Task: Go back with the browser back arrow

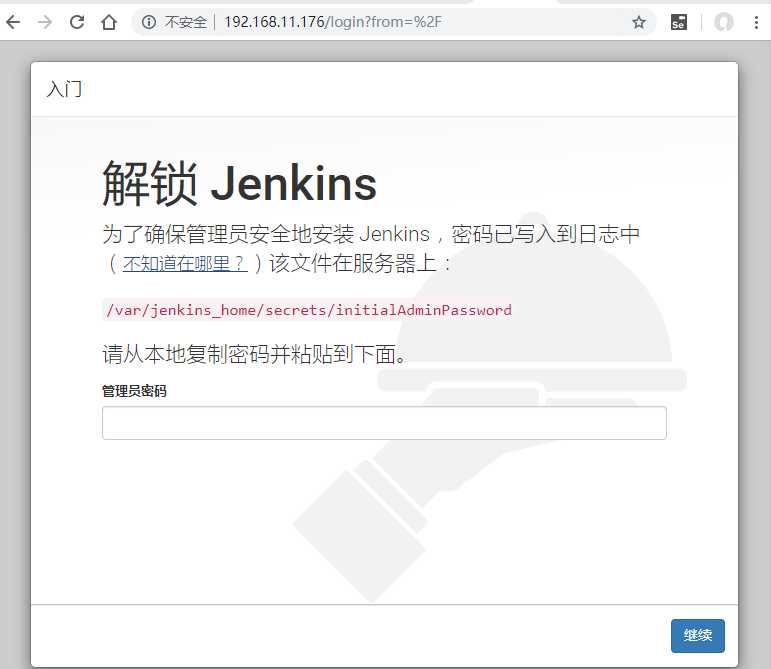Action: pos(13,22)
